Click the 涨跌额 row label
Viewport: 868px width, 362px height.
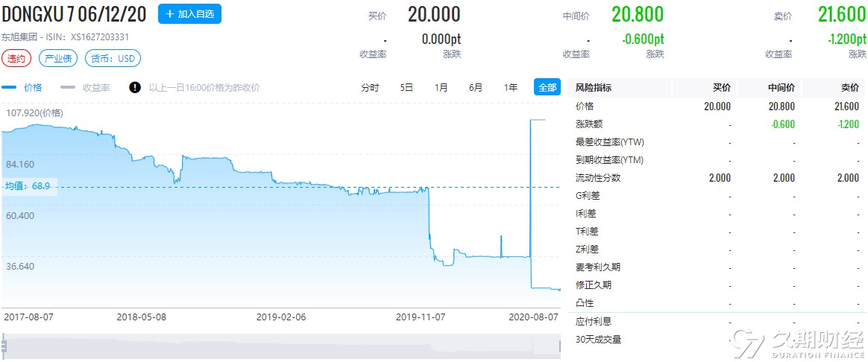point(589,124)
